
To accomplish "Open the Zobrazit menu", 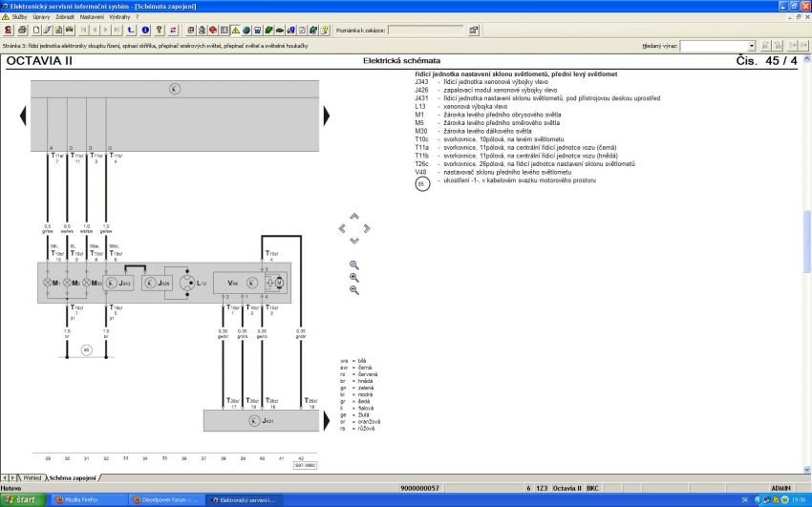I will pos(65,17).
